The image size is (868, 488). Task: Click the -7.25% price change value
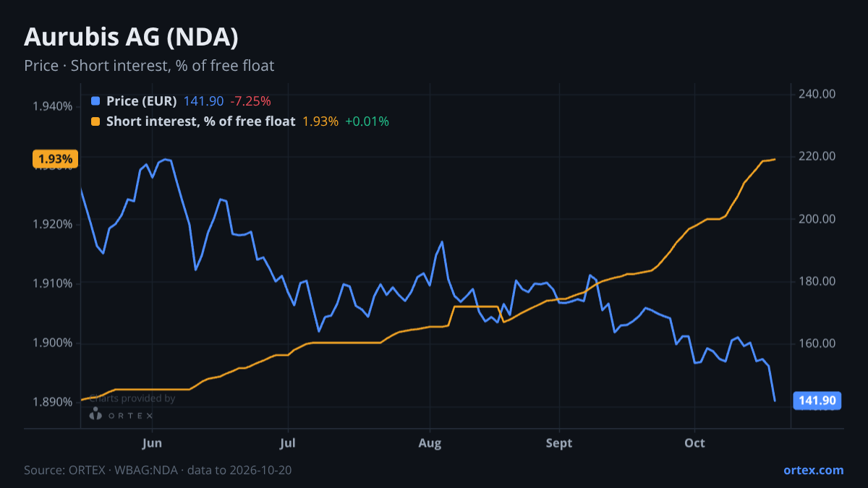click(250, 101)
